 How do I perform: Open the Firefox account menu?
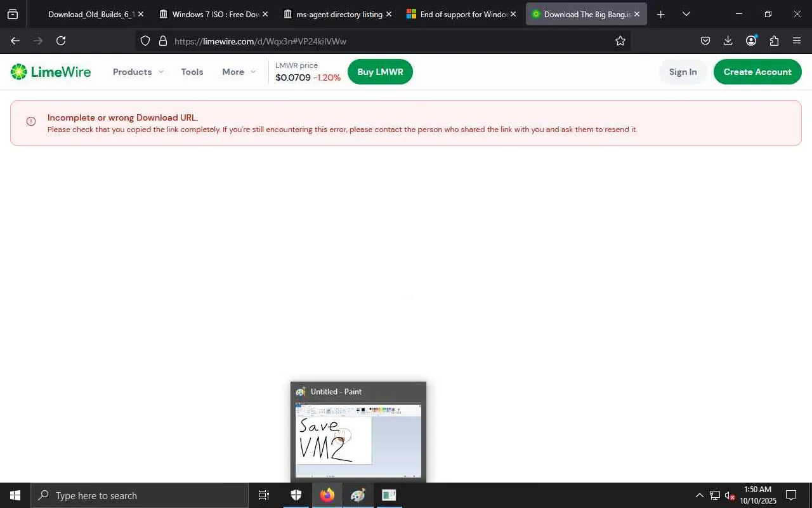click(751, 41)
